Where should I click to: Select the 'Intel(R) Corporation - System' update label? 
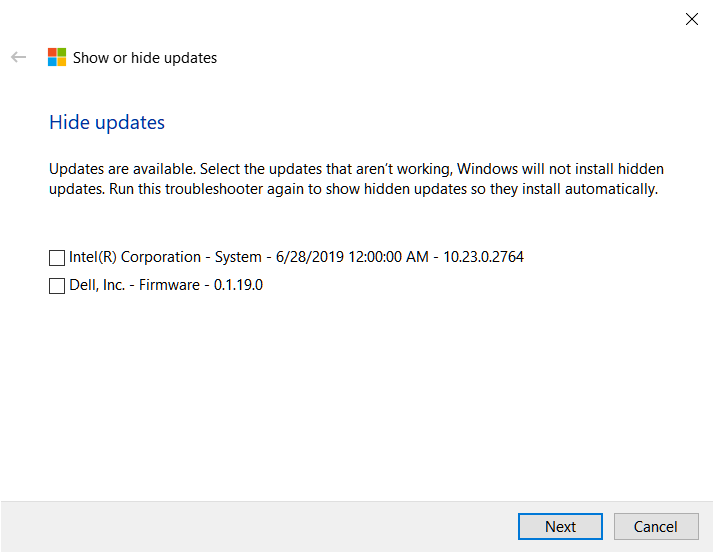[x=296, y=257]
